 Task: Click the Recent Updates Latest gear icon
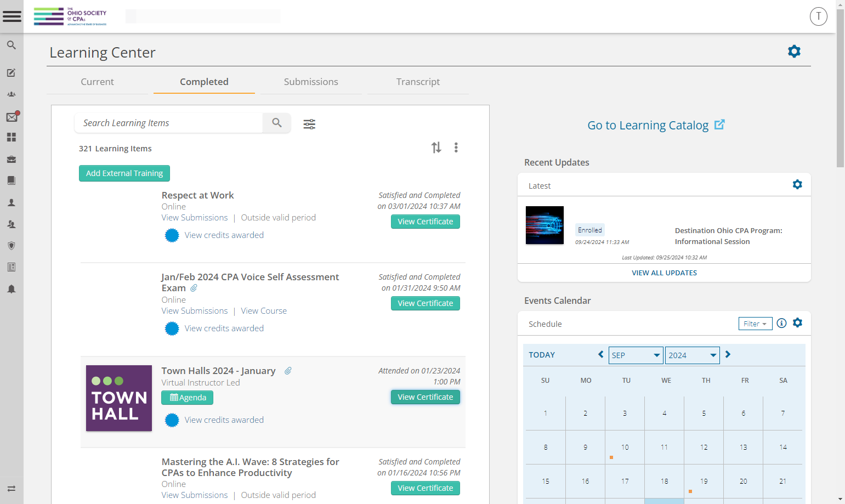click(x=797, y=184)
